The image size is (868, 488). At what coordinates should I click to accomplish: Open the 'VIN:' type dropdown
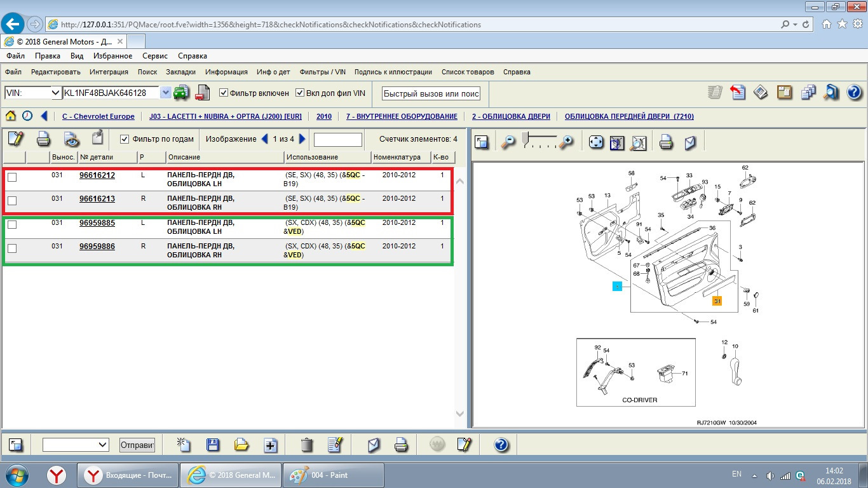33,93
